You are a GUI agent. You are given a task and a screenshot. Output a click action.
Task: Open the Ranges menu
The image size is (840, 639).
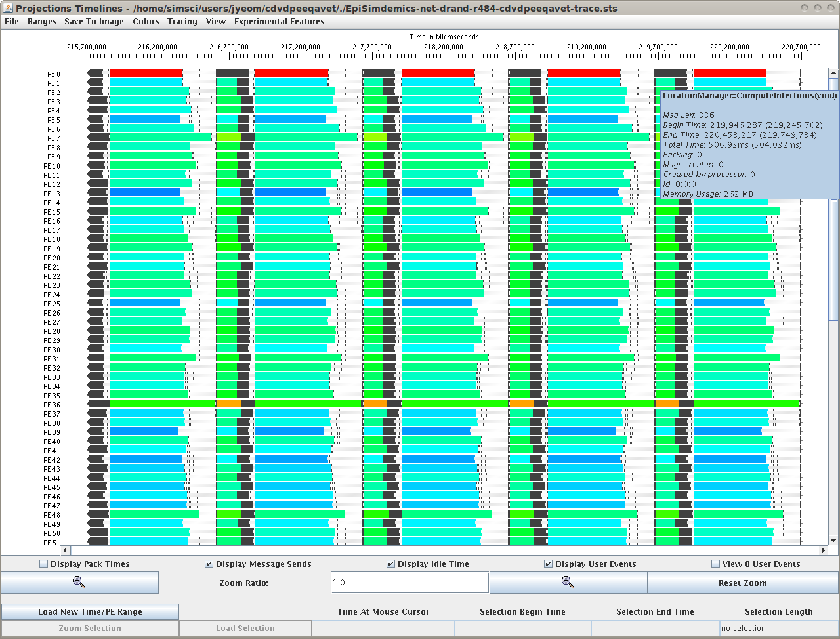(x=42, y=22)
